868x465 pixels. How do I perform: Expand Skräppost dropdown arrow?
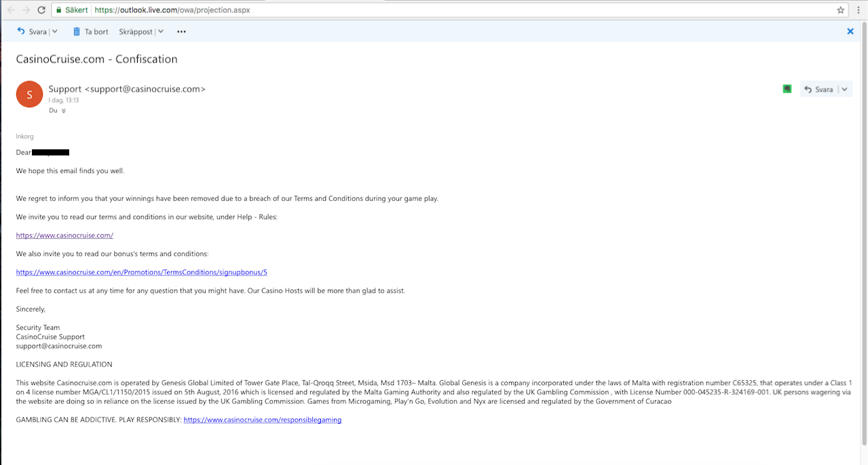(x=160, y=31)
